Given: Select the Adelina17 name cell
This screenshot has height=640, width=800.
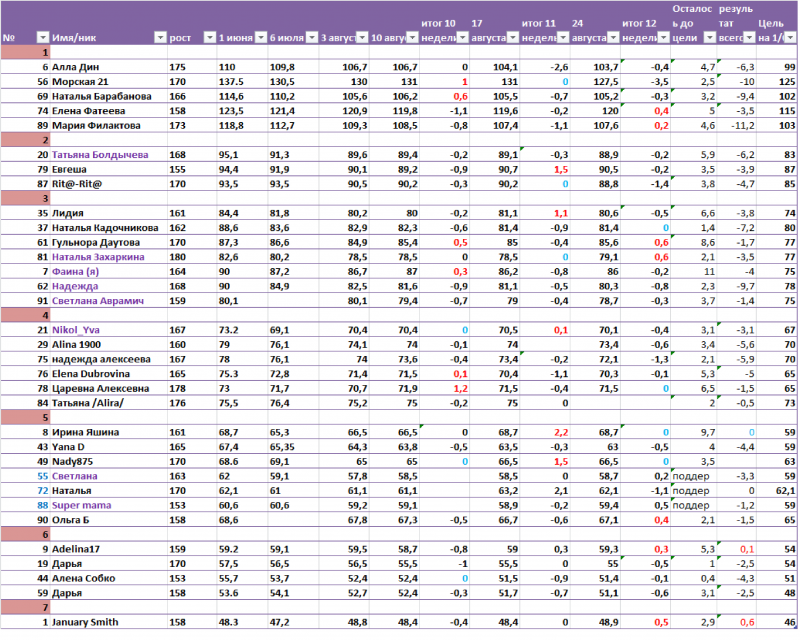Looking at the screenshot, I should coord(78,549).
